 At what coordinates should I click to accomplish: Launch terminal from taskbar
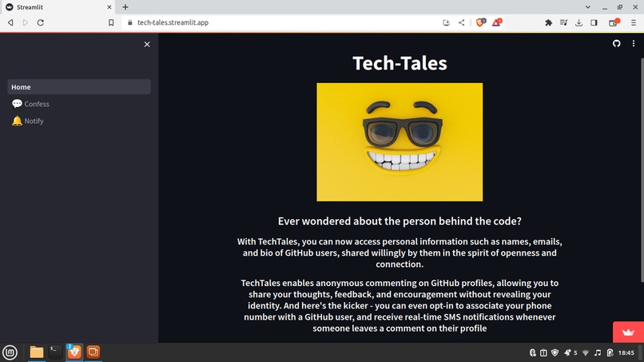55,352
